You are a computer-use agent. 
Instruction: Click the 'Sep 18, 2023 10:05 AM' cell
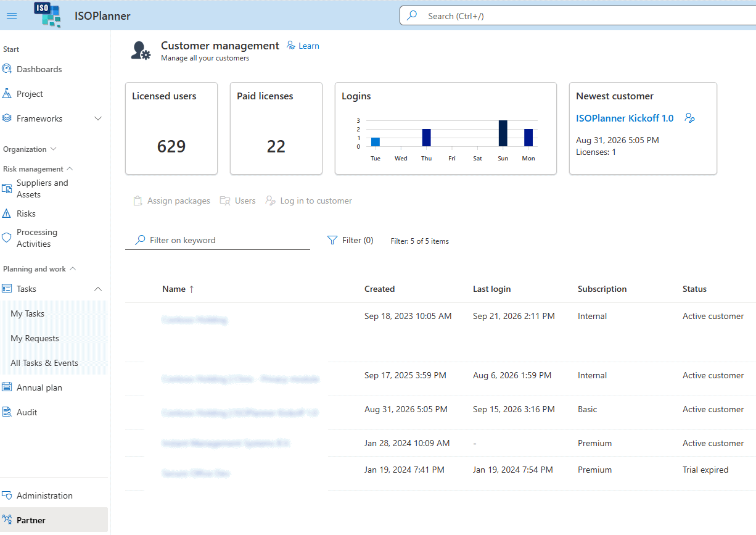pos(408,316)
